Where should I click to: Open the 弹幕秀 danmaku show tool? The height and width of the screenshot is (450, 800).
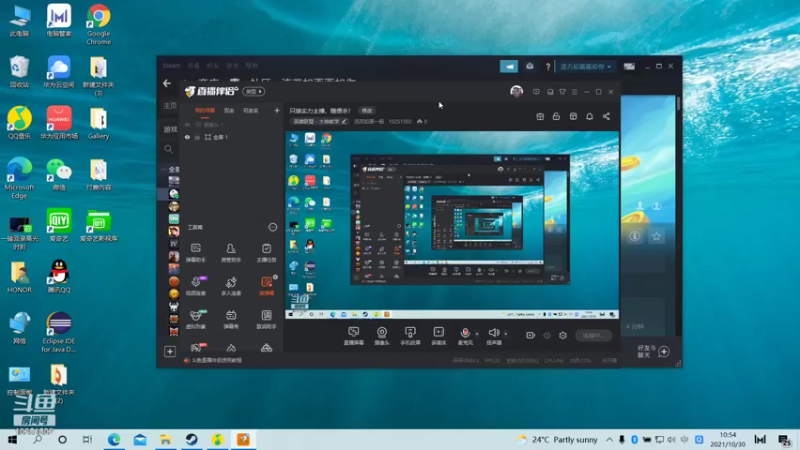231,319
